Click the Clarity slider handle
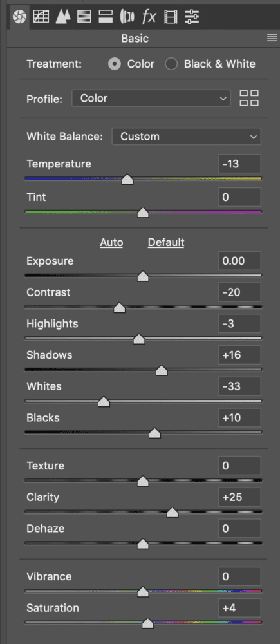 coord(172,513)
